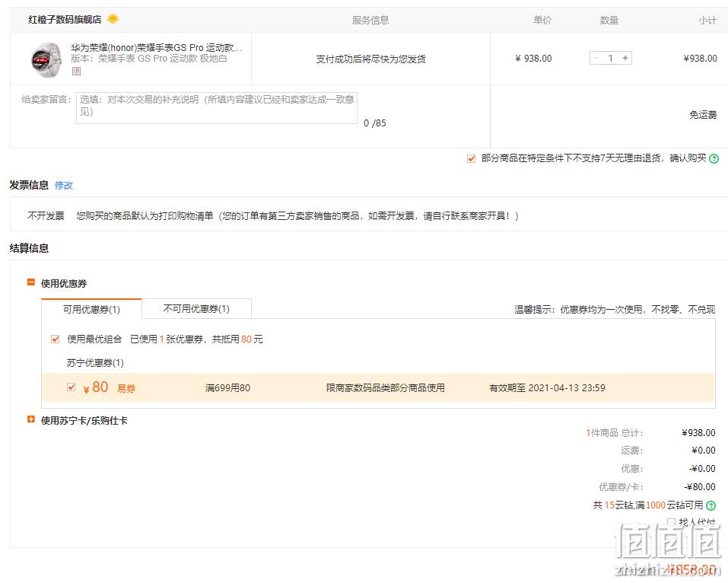Click the 满699用80 coupon condition text
728x583 pixels.
point(227,388)
